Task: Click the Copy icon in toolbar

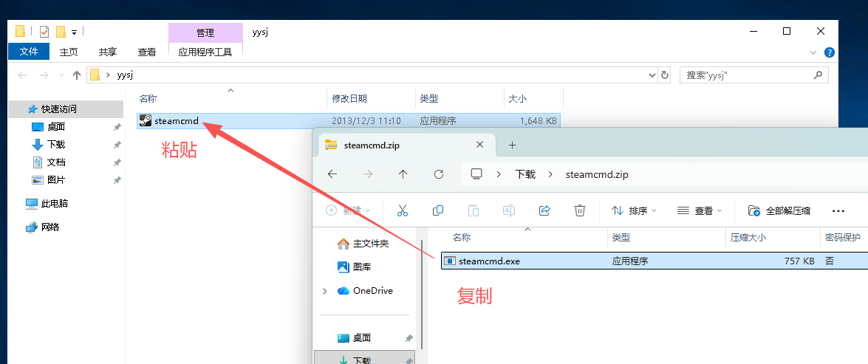Action: pos(438,210)
